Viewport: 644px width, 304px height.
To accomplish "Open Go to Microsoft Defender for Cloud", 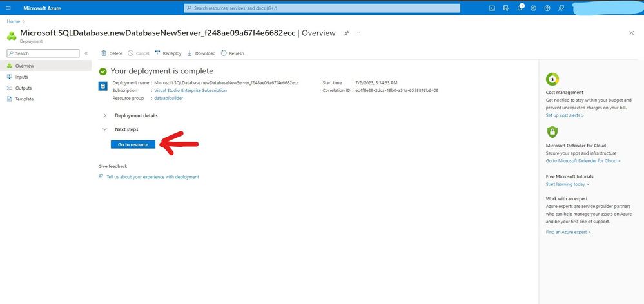I will pyautogui.click(x=583, y=161).
